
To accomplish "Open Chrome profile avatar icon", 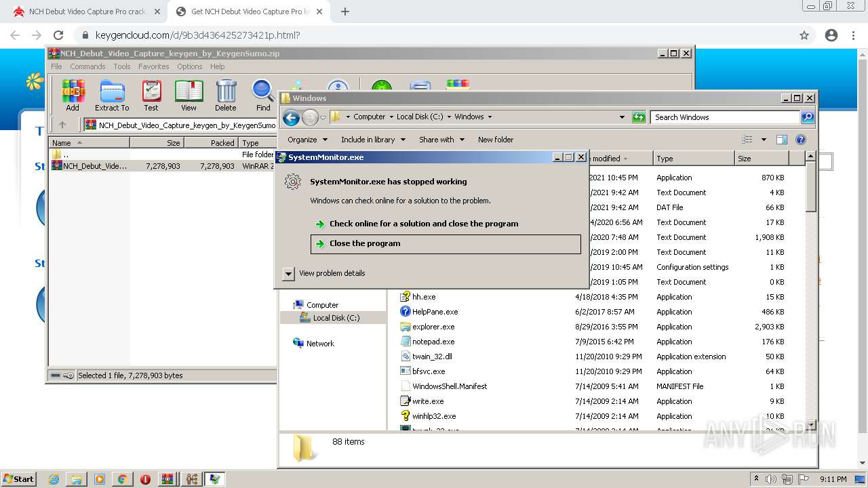I will [x=831, y=35].
